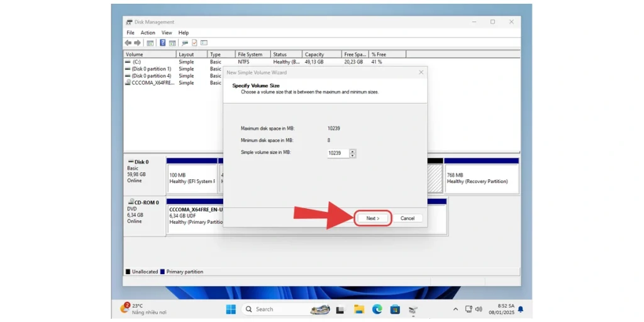Click the disk Rescan/Connect toolbar icon

(x=184, y=43)
